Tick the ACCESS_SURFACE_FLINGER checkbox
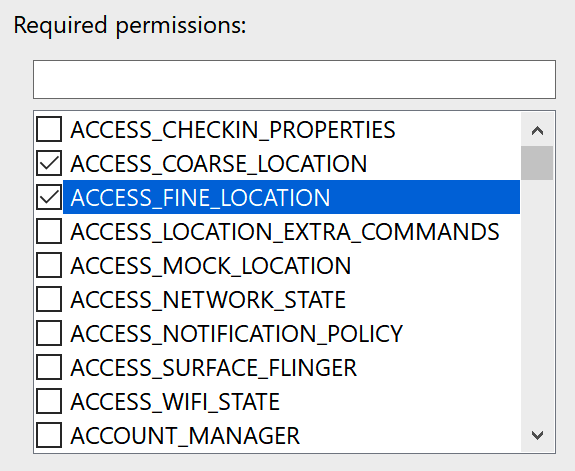 click(49, 367)
